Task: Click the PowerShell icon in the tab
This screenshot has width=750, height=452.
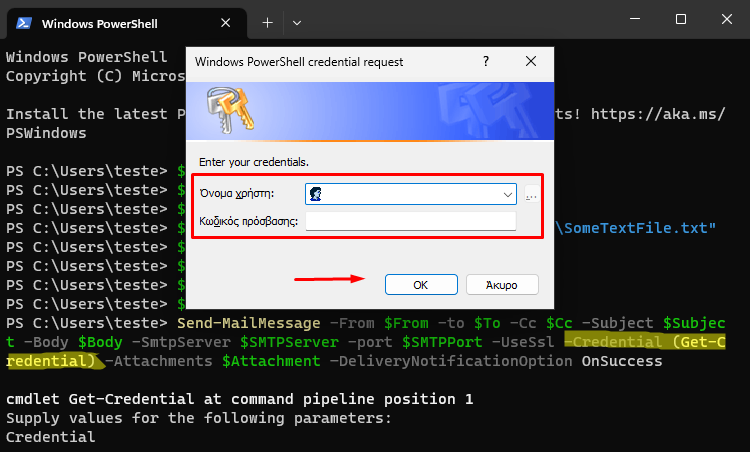Action: [24, 23]
